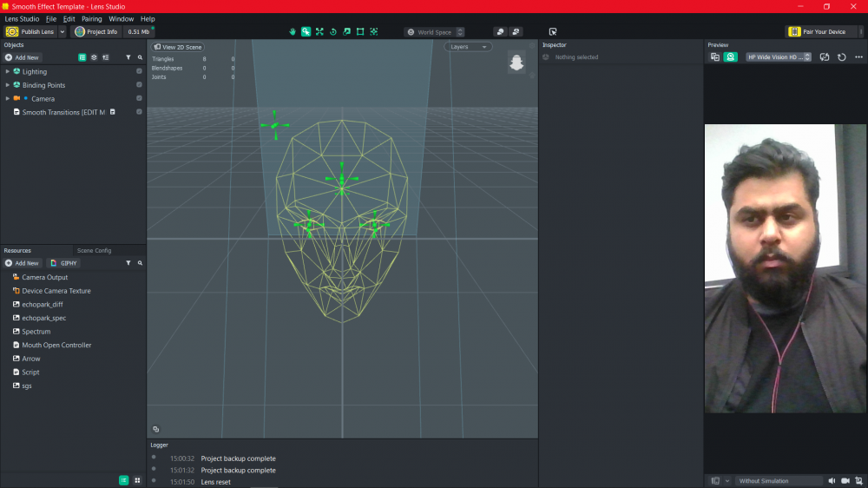
Task: Switch to the Scene Config tab
Action: 94,251
